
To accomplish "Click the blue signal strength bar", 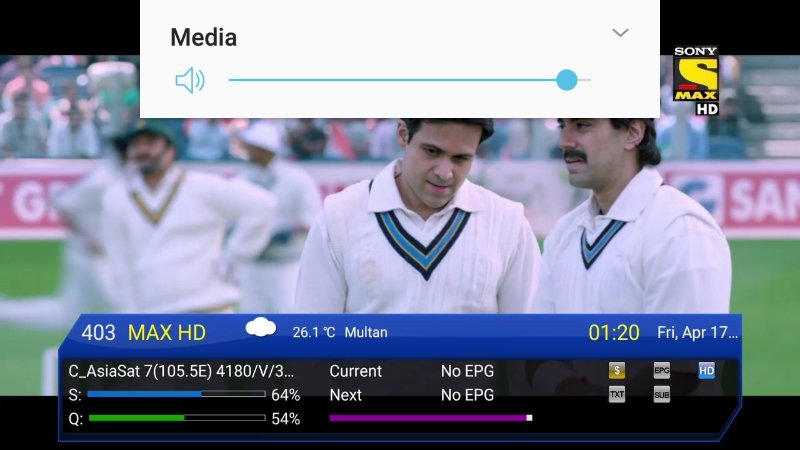I will 177,394.
